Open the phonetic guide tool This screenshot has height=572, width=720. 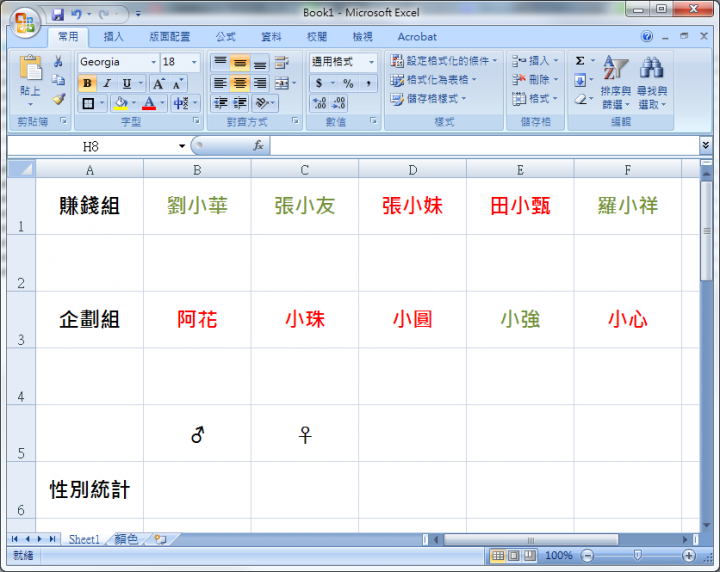click(x=181, y=103)
